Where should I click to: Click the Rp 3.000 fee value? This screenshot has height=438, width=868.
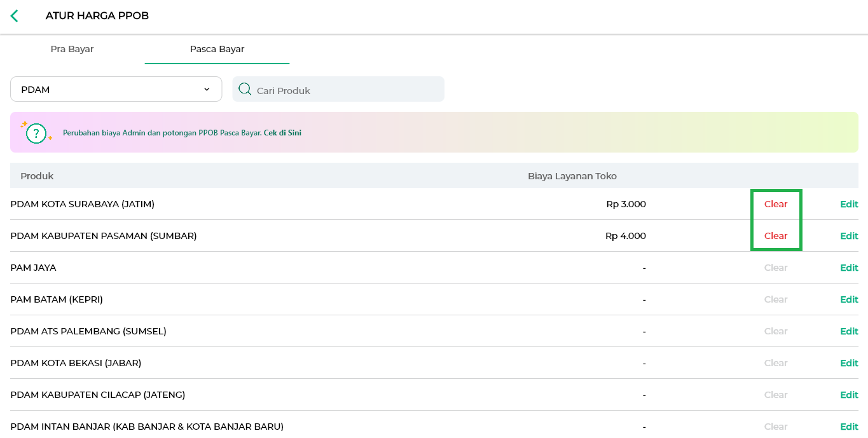pos(626,204)
